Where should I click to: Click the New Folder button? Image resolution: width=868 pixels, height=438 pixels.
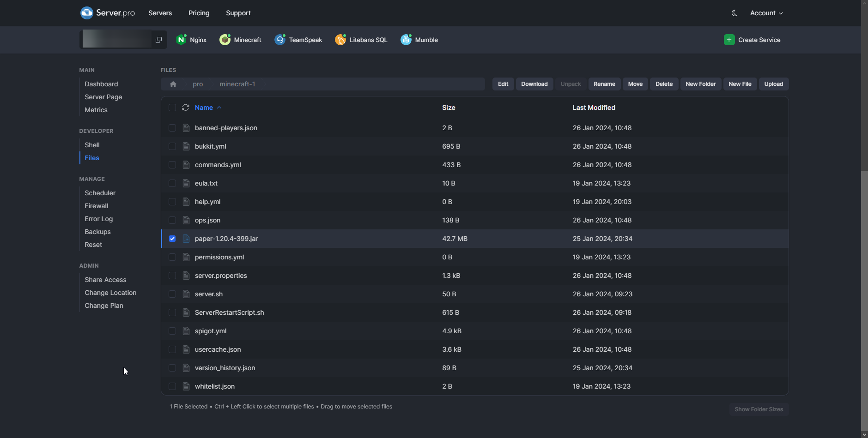(700, 84)
